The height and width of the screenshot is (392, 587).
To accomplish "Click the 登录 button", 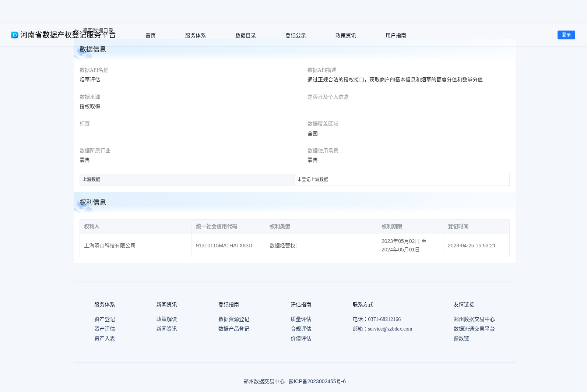I will (566, 35).
